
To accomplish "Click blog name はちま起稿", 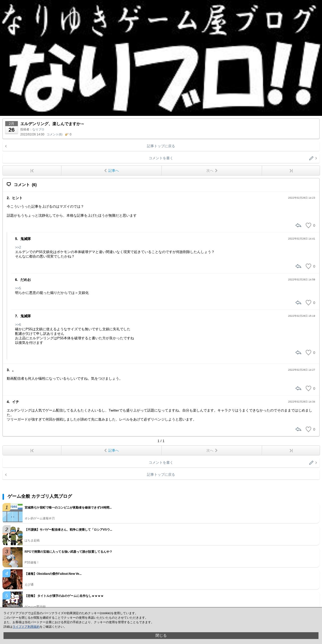I will click(32, 540).
